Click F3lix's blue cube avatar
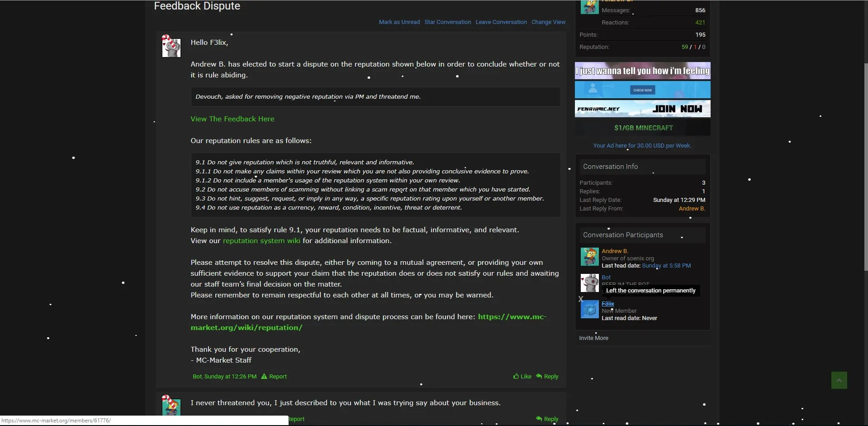Viewport: 868px width, 426px height. [x=589, y=310]
